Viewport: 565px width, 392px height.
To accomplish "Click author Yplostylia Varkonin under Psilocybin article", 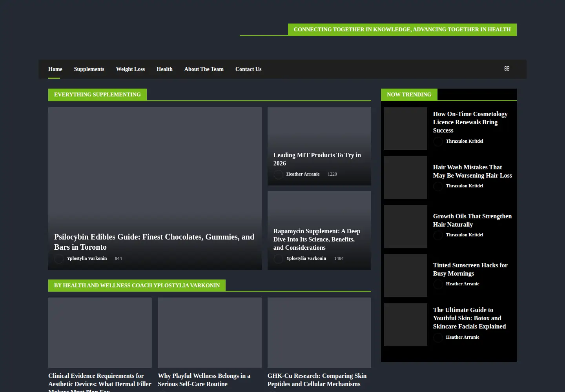I will coord(87,258).
